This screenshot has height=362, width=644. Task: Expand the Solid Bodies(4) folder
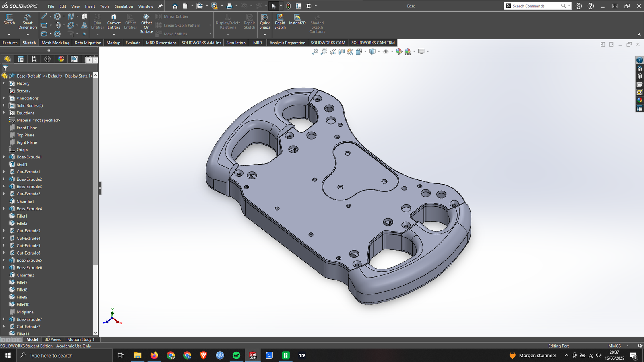coord(4,105)
